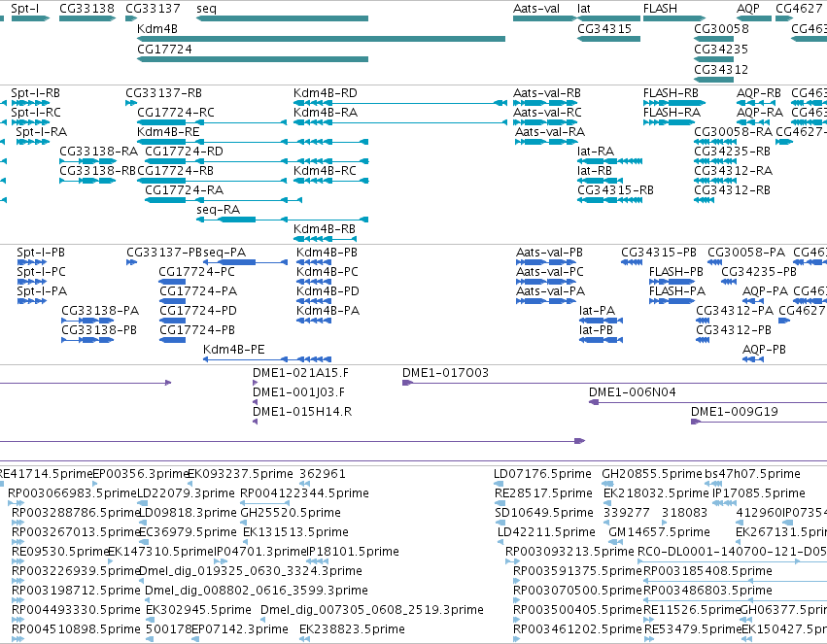Click the FLASH gene label
Screen dimensions: 827x644
coord(660,9)
